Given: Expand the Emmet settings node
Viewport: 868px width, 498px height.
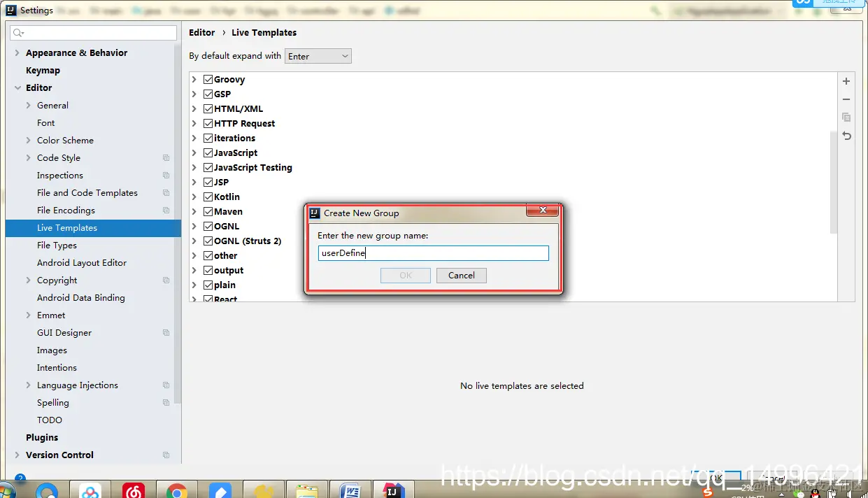Looking at the screenshot, I should click(x=29, y=315).
